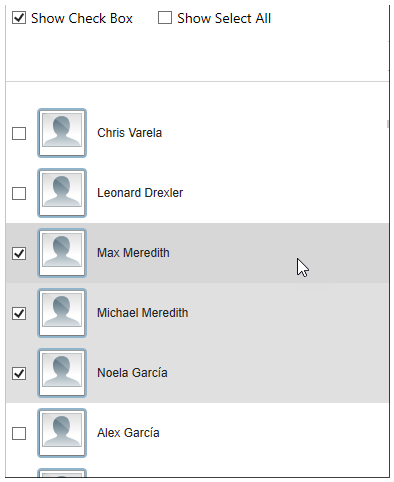Viewport: 394px width, 482px height.
Task: Click Chris Varela's avatar picture
Action: pyautogui.click(x=62, y=133)
